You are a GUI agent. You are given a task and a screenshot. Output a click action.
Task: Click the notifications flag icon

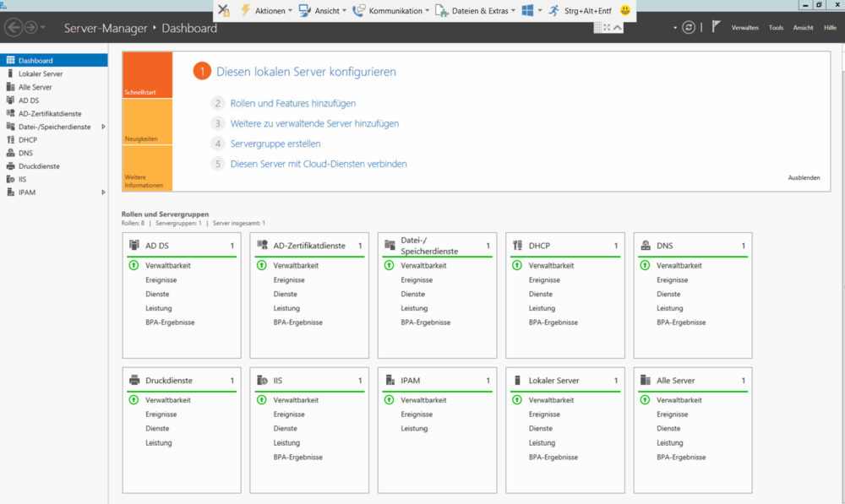coord(716,27)
